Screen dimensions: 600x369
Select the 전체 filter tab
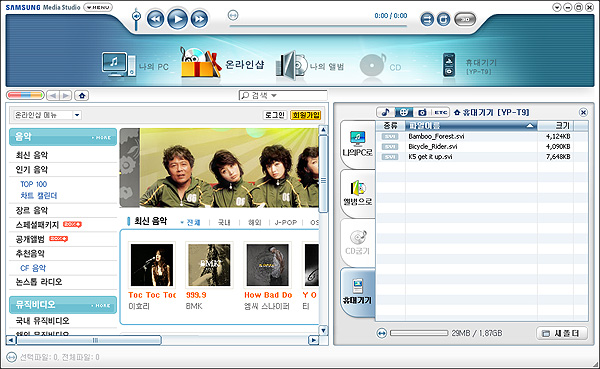click(x=193, y=222)
